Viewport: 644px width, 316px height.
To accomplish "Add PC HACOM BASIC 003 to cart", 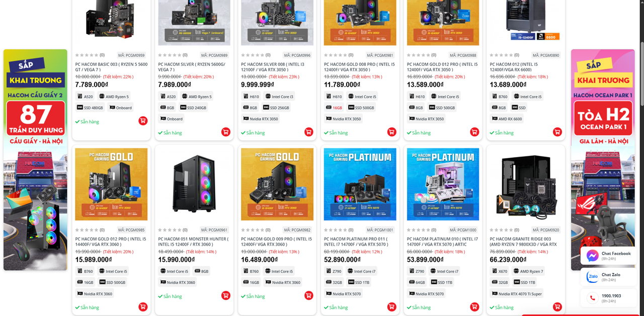I will [x=143, y=121].
